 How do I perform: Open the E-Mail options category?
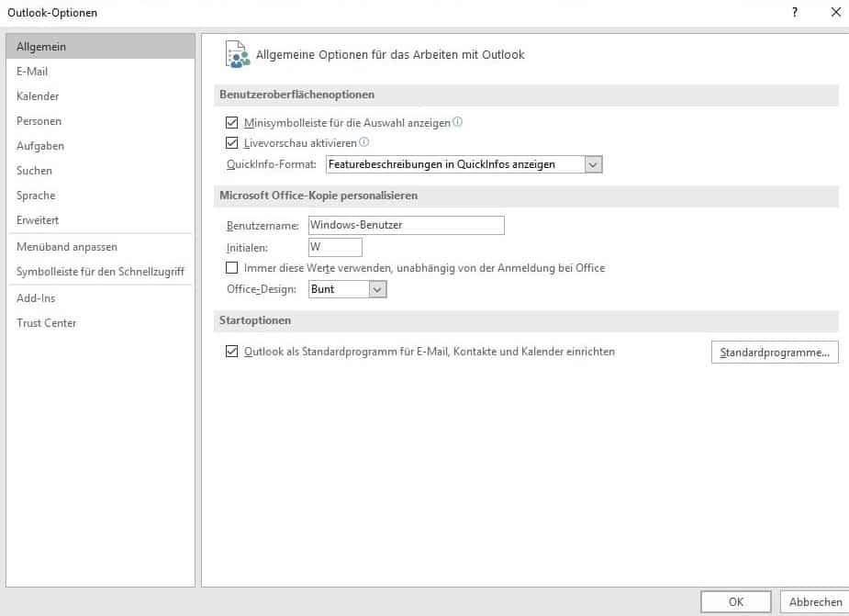click(101, 72)
